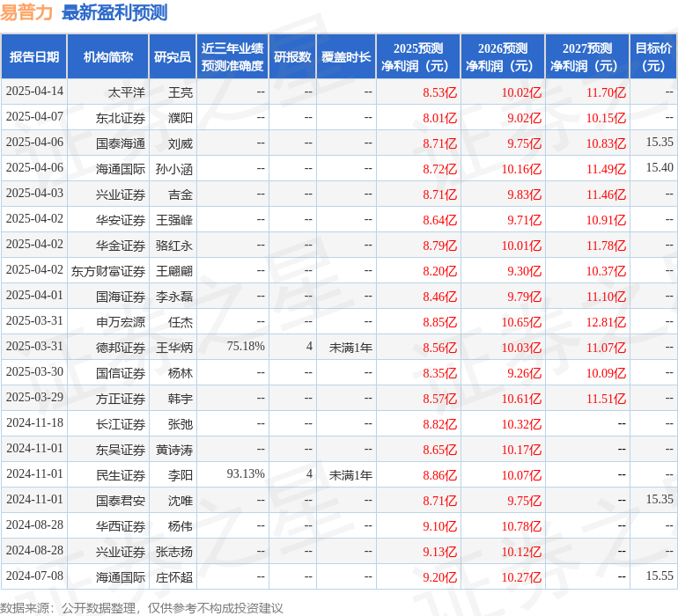Click the 研报数 column header

point(292,56)
